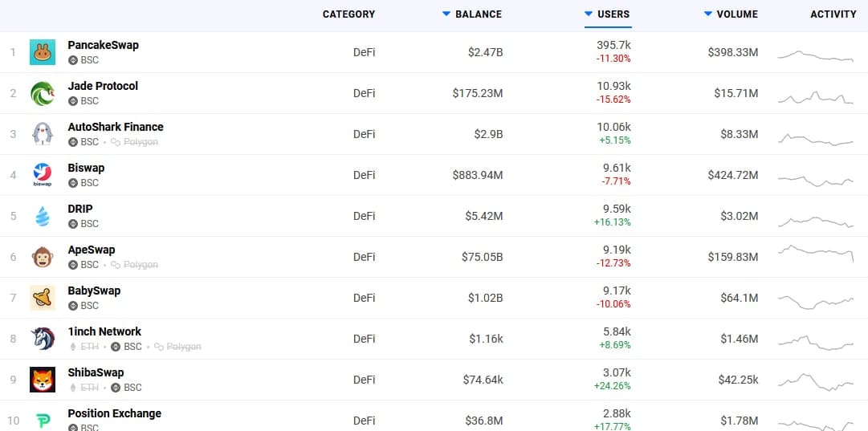Click the BabySwap logo

click(43, 298)
